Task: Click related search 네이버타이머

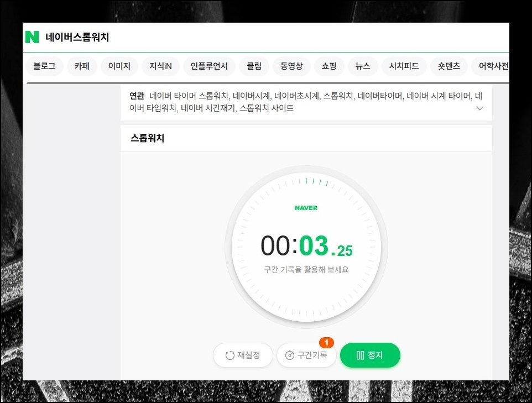Action: pos(380,96)
